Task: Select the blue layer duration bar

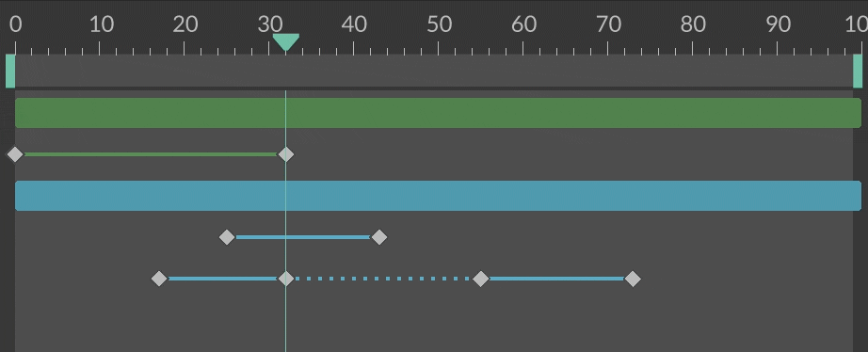Action: tap(438, 196)
